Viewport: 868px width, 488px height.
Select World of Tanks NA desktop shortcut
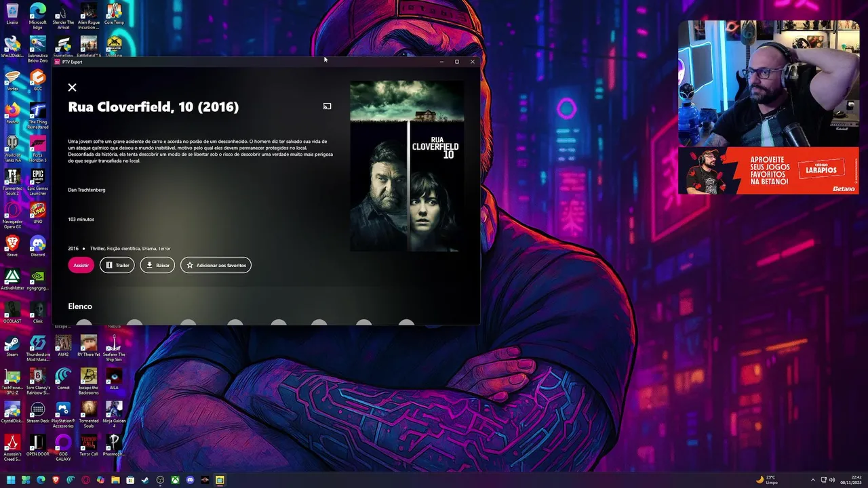pos(12,149)
